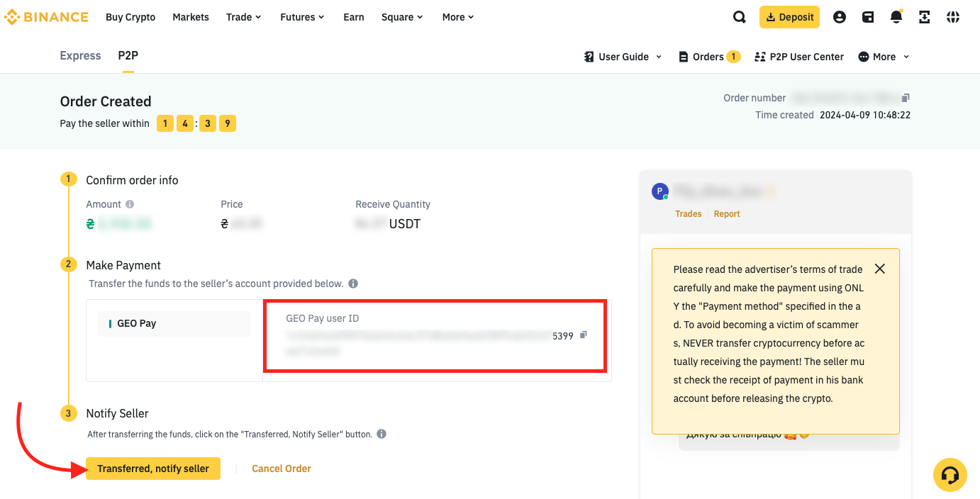This screenshot has height=499, width=980.
Task: Select the P2P tab
Action: click(x=128, y=55)
